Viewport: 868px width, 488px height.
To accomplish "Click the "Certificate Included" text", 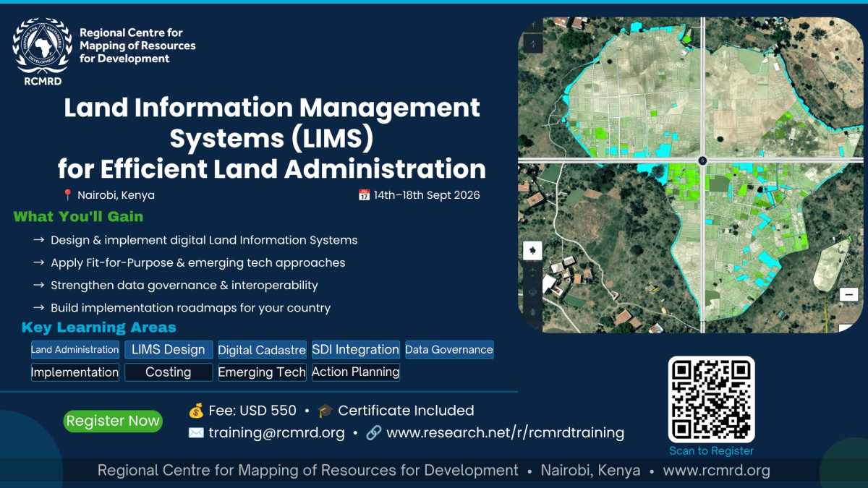I will tap(406, 411).
